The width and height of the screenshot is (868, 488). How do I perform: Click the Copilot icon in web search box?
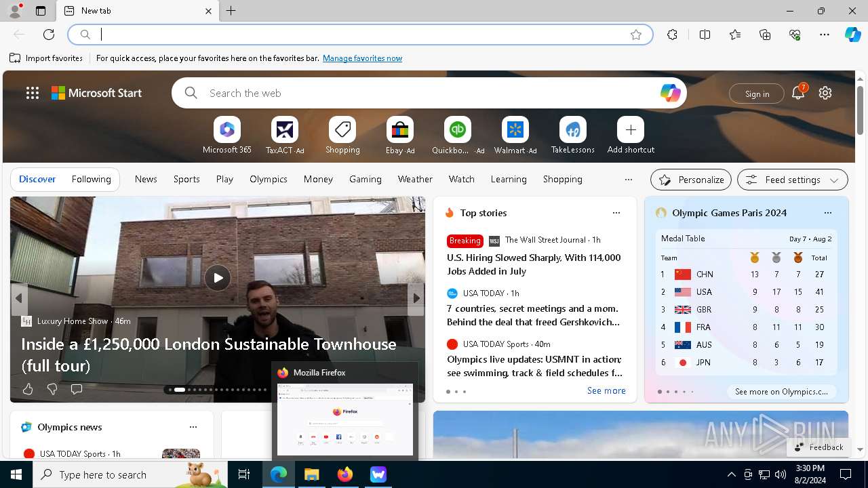pyautogui.click(x=670, y=93)
